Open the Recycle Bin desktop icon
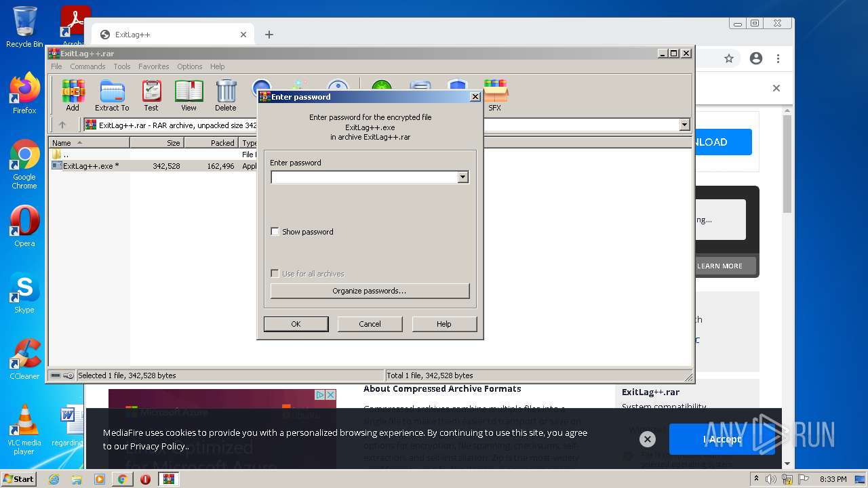This screenshot has height=488, width=868. coord(24,28)
